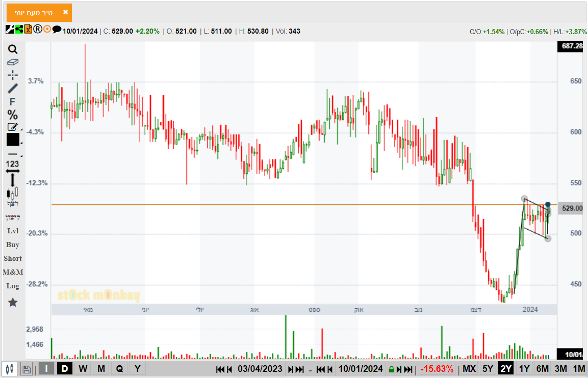Step start date back one bar

click(x=230, y=370)
